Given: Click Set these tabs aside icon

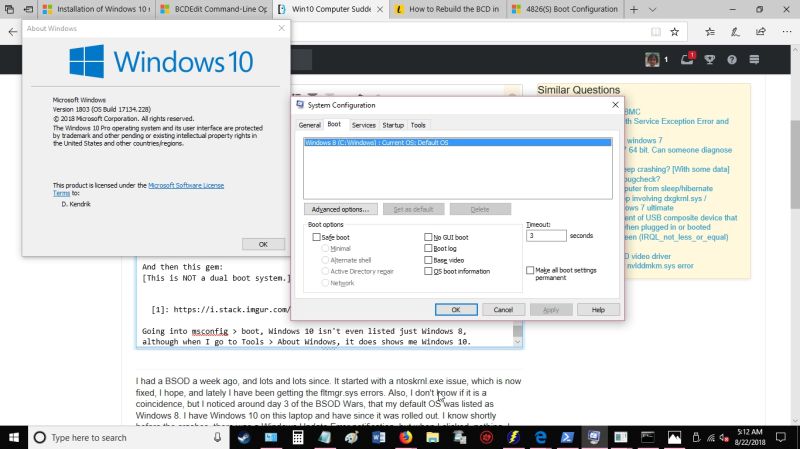Looking at the screenshot, I should 29,9.
